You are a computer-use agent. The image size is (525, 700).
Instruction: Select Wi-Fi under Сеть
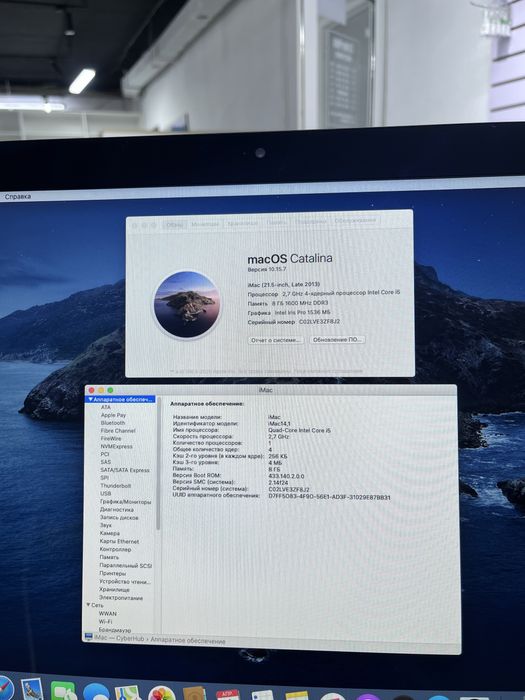(x=105, y=622)
